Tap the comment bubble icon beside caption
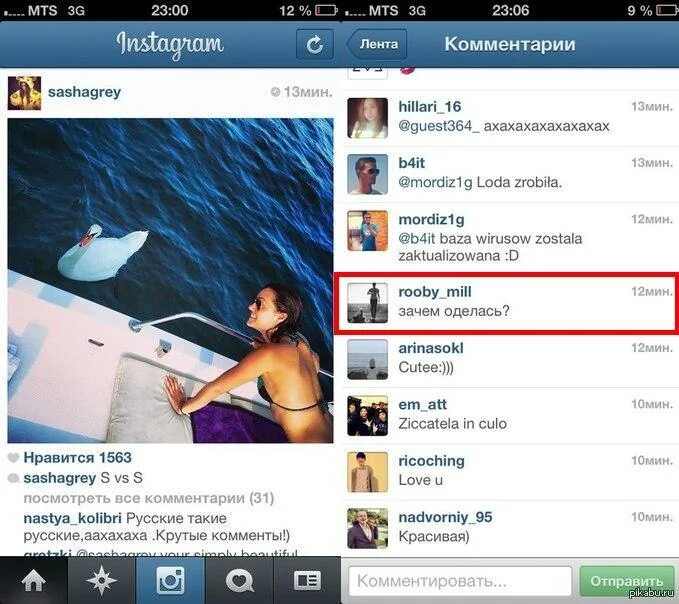Image resolution: width=679 pixels, height=604 pixels. [x=14, y=478]
